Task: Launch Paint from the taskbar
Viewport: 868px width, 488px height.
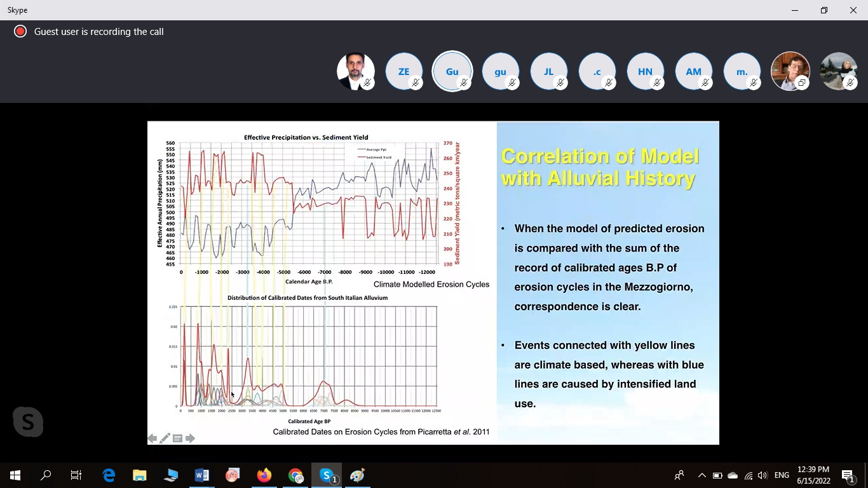Action: (x=357, y=475)
